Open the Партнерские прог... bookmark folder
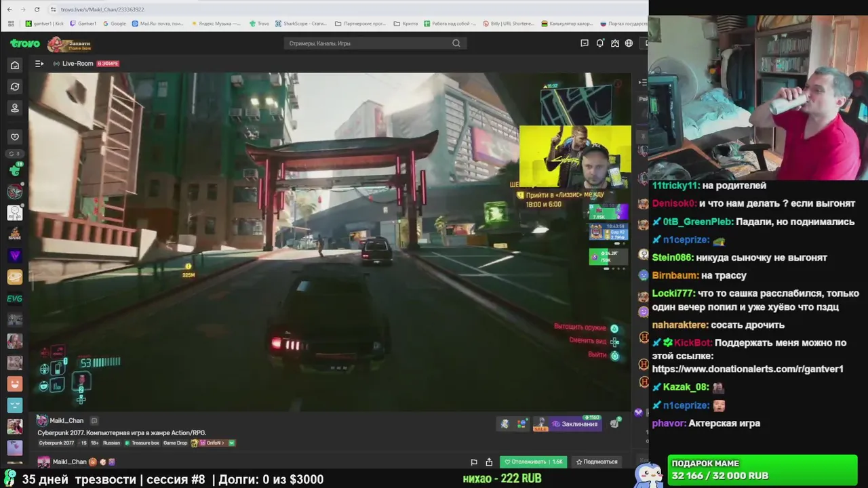Screen dimensions: 868x488 [x=360, y=24]
